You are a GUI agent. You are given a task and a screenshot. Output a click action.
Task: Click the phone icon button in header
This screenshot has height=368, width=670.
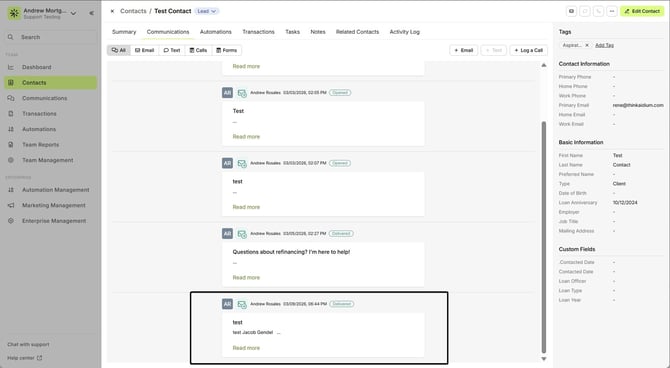(x=599, y=11)
